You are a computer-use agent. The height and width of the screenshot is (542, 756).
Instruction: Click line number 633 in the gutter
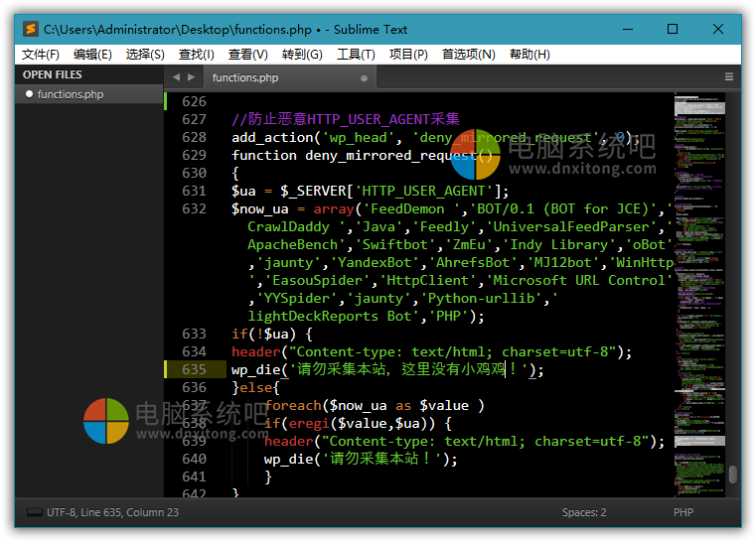[194, 334]
